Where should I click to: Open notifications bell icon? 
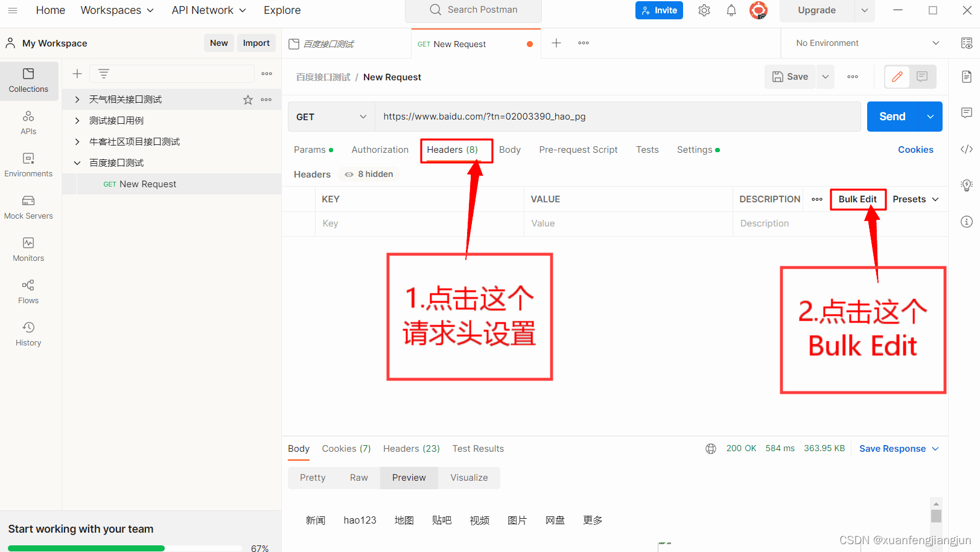(731, 10)
